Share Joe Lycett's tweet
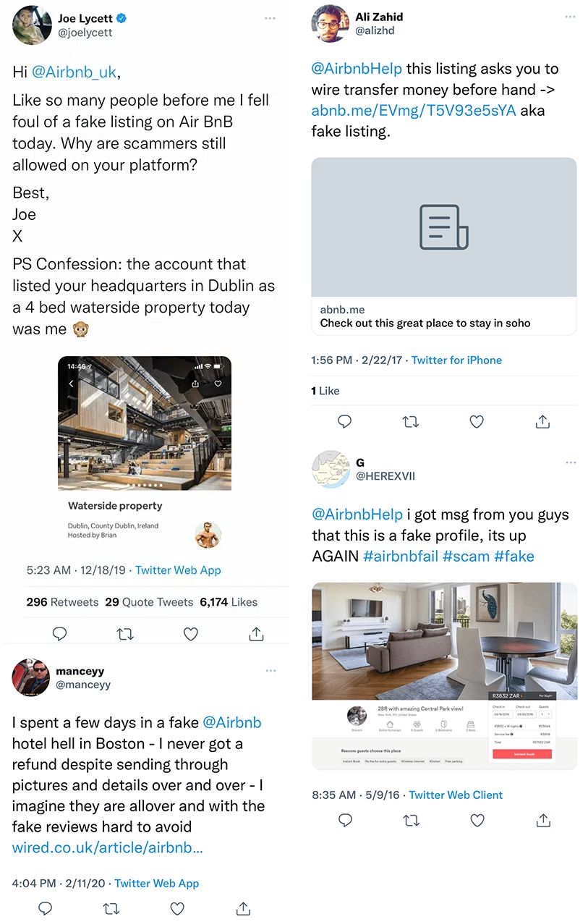The width and height of the screenshot is (588, 922). click(x=256, y=634)
